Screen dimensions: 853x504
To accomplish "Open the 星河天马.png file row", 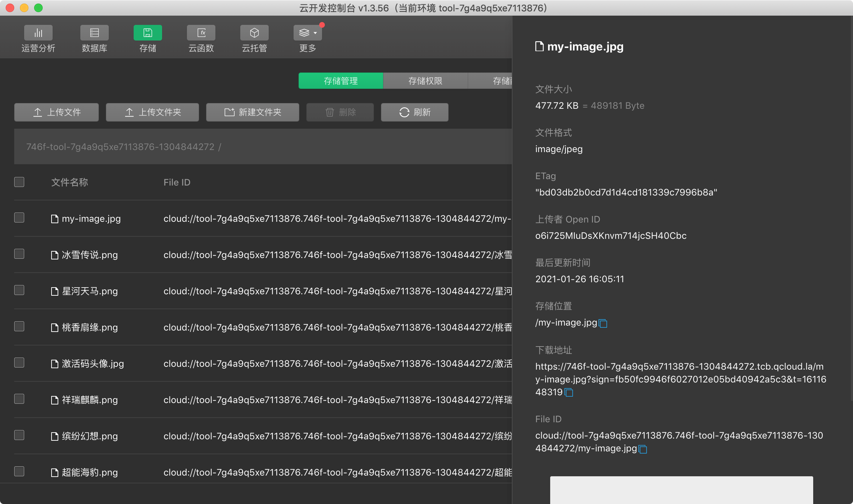I will coord(90,291).
